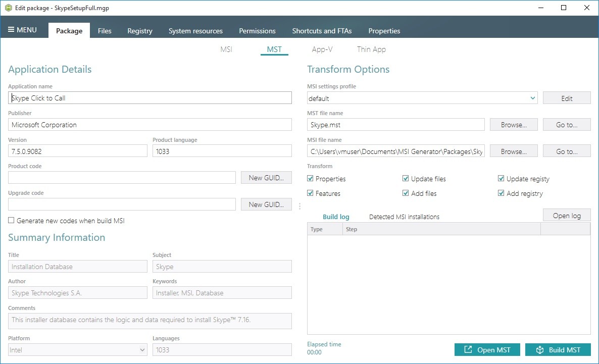Toggle the Add registry checkbox
This screenshot has width=599, height=364.
click(x=501, y=193)
